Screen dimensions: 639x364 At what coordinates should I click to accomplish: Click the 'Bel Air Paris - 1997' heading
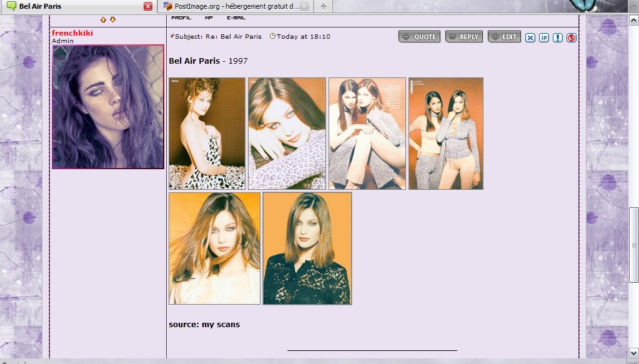[x=208, y=61]
